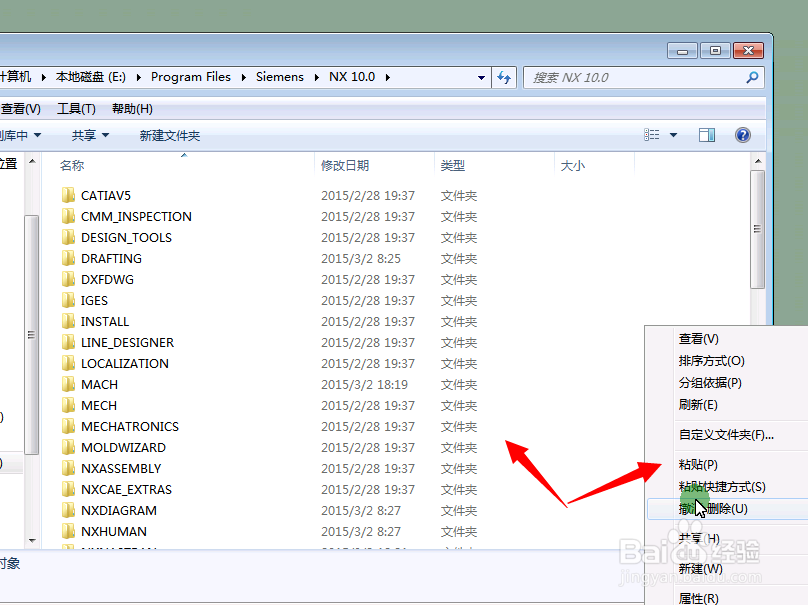
Task: Click the MECH folder icon
Action: tap(68, 406)
